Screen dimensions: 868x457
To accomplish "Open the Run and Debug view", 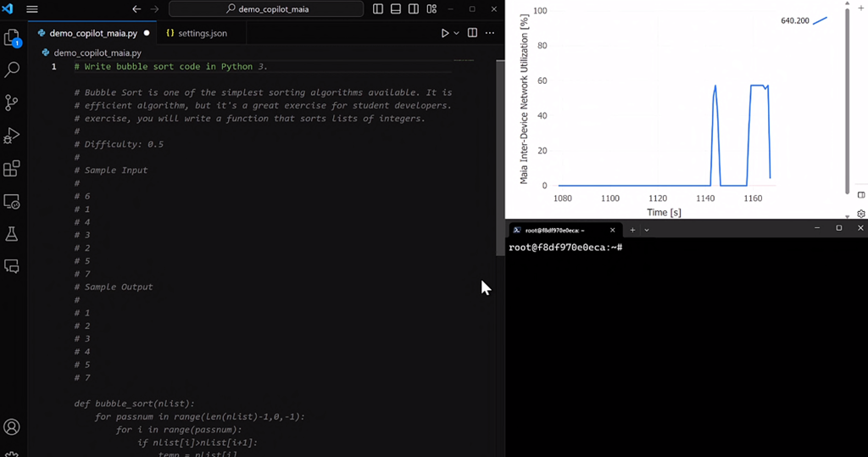I will tap(12, 136).
